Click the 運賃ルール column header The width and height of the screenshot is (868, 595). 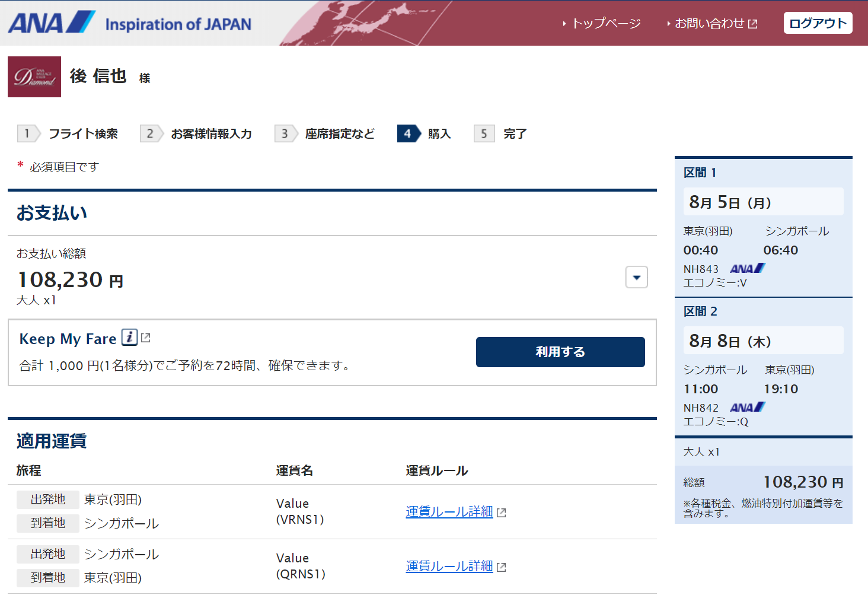[x=437, y=471]
